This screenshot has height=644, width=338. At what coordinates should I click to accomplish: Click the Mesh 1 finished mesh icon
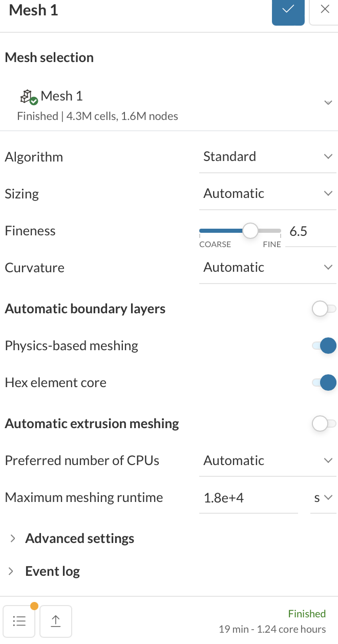(29, 97)
